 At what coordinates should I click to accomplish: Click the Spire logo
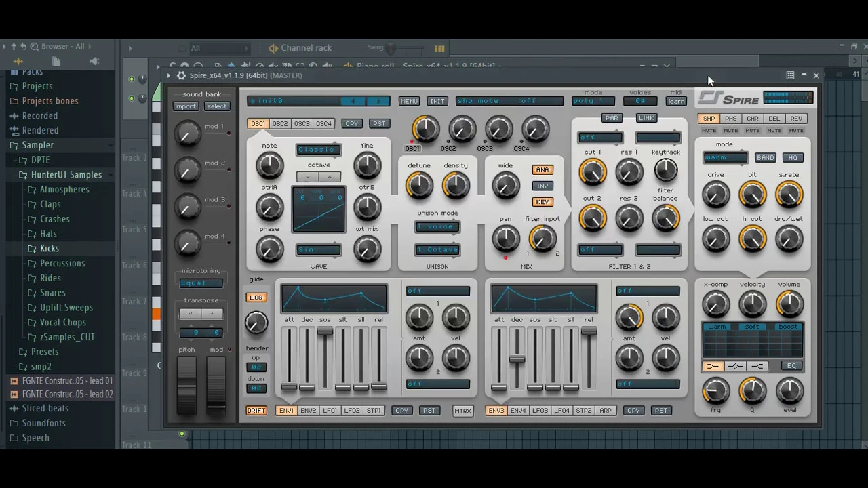[729, 99]
